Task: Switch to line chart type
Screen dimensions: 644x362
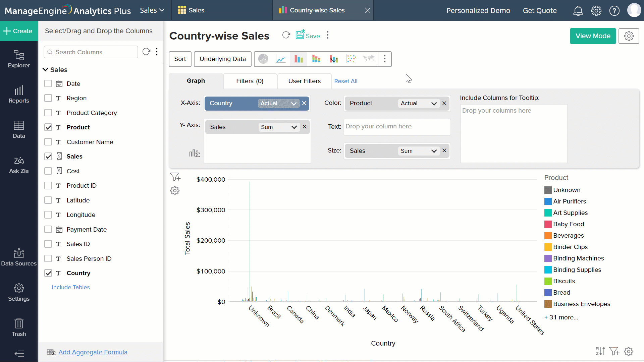Action: click(281, 59)
